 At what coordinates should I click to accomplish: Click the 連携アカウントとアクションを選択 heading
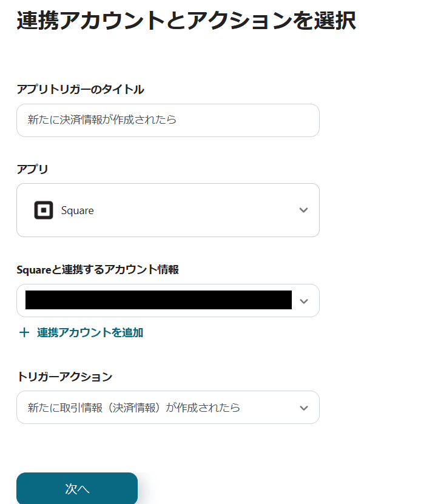pyautogui.click(x=186, y=21)
